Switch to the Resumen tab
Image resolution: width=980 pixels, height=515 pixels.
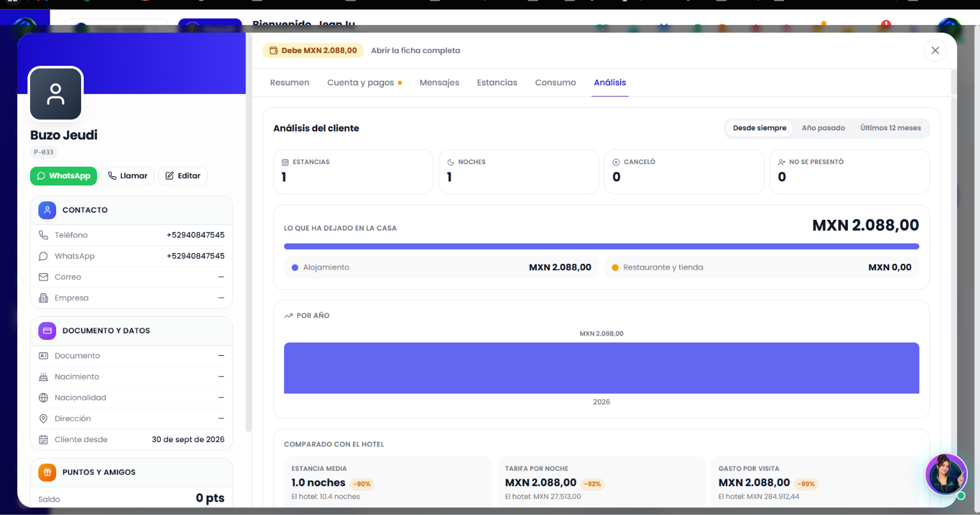click(x=290, y=82)
